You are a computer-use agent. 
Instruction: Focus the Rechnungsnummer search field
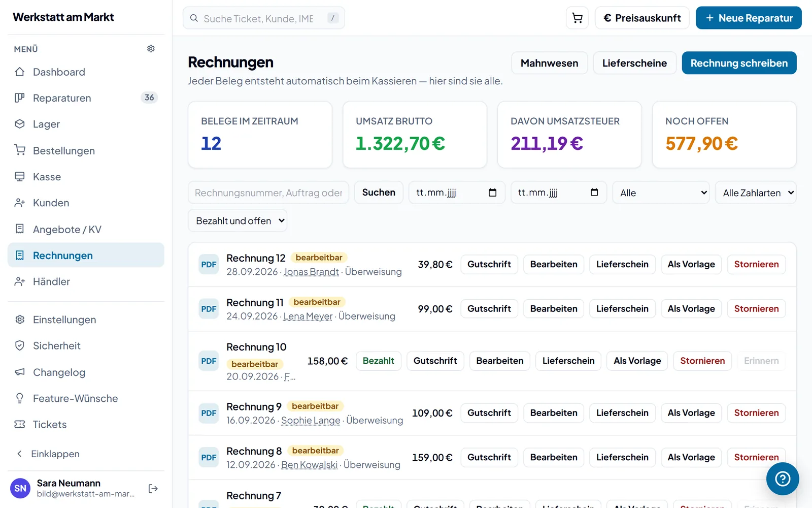tap(268, 193)
